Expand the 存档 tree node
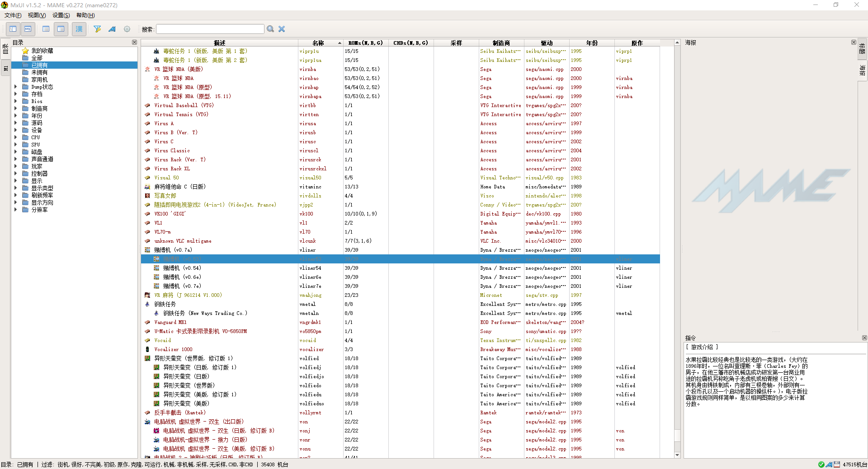 tap(16, 94)
